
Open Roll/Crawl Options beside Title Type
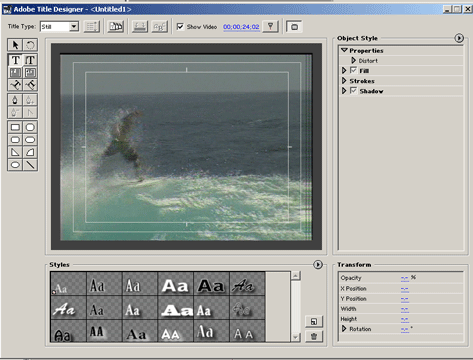click(x=91, y=27)
